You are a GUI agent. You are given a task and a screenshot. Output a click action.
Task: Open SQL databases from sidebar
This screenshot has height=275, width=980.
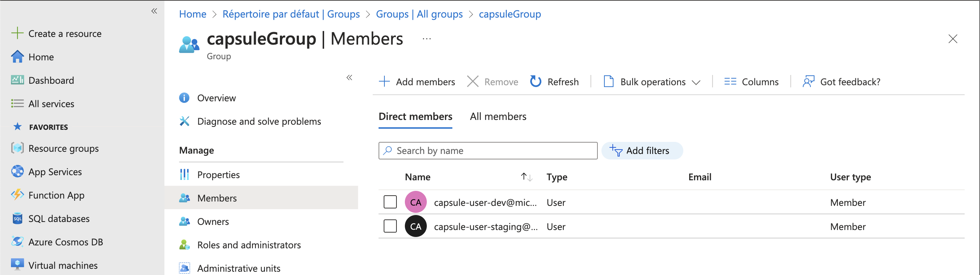pyautogui.click(x=59, y=219)
